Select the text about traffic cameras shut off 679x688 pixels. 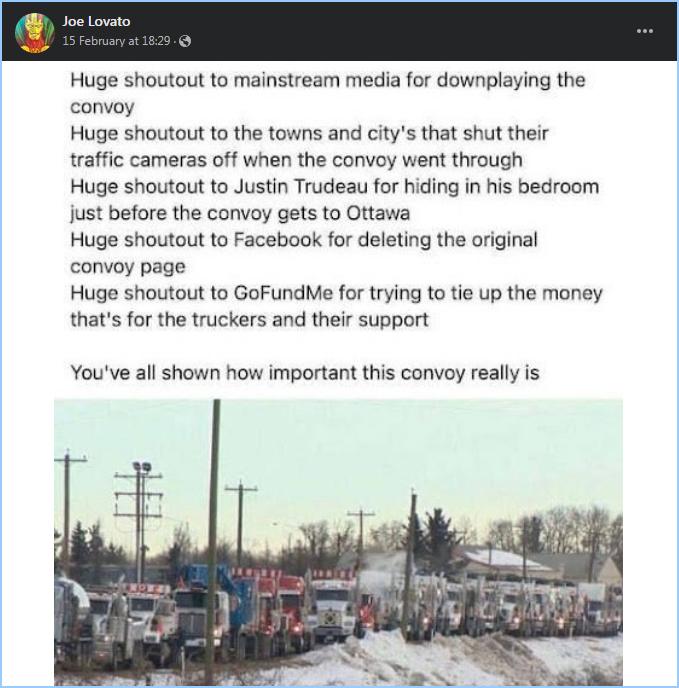tap(309, 147)
